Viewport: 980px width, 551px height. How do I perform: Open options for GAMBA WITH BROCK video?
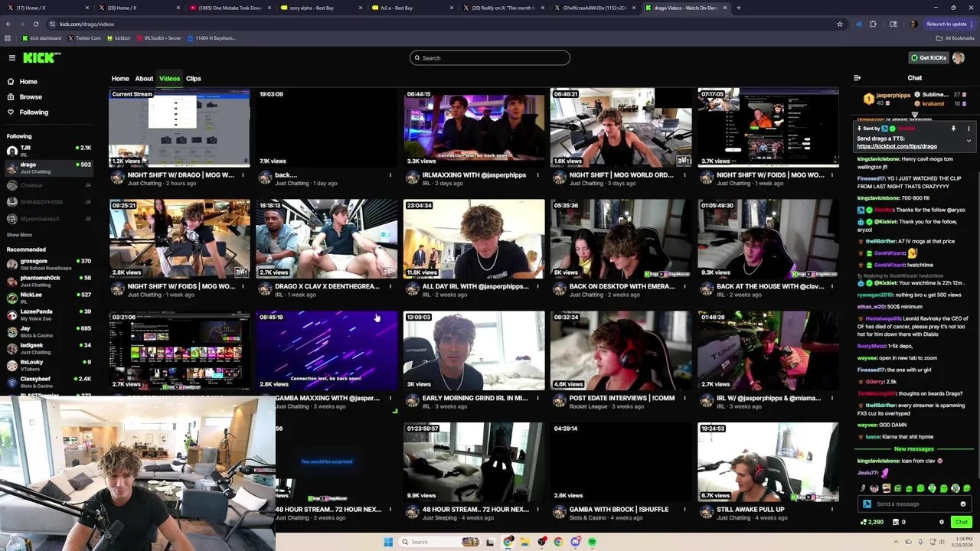(x=684, y=510)
